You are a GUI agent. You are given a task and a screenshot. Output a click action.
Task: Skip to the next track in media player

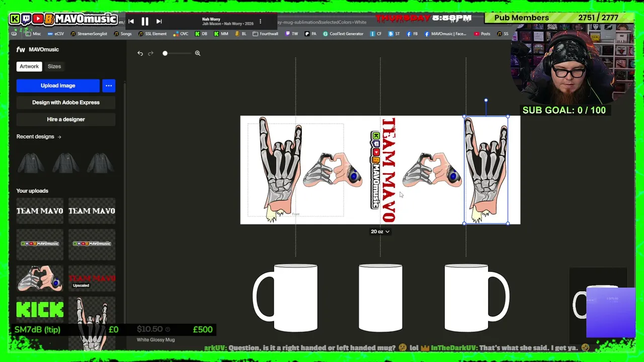pyautogui.click(x=159, y=21)
